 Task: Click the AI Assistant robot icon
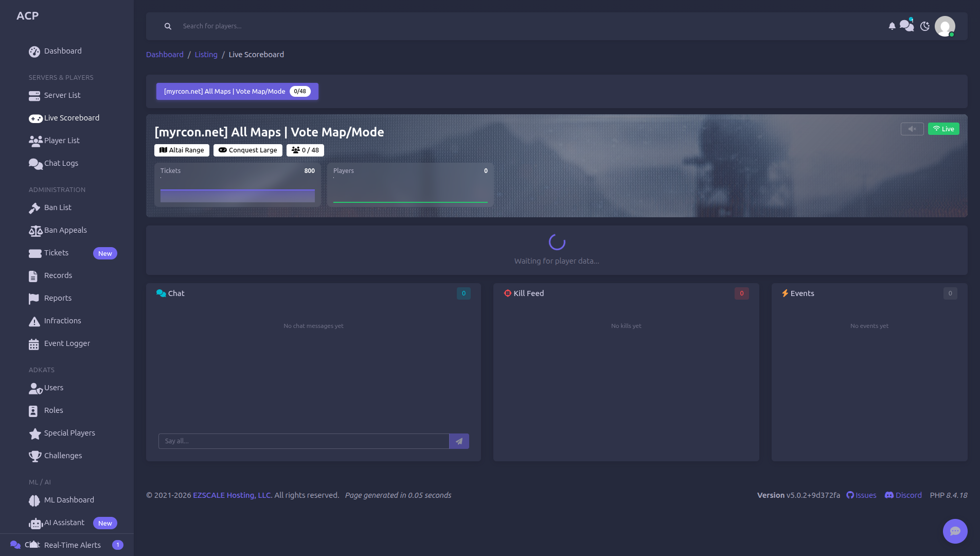36,524
